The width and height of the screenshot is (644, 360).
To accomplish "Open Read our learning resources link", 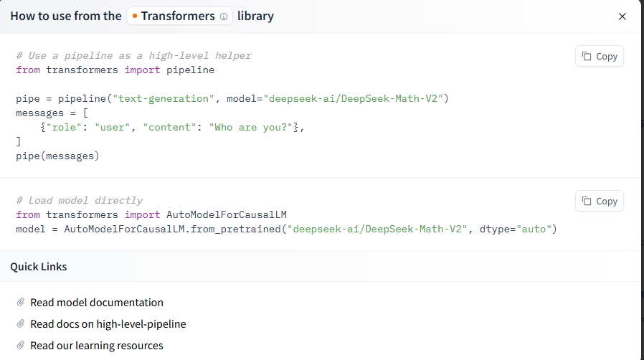I will pos(97,346).
